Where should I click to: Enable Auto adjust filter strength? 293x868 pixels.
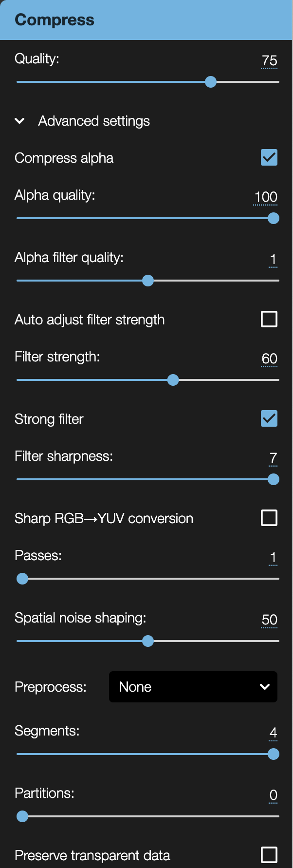pos(269,319)
